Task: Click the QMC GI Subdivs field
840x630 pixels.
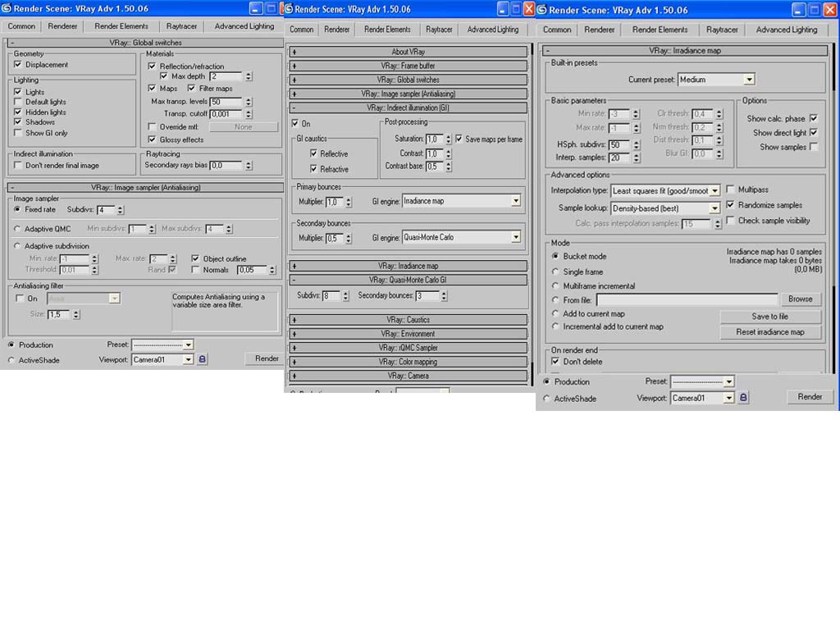Action: click(x=331, y=295)
